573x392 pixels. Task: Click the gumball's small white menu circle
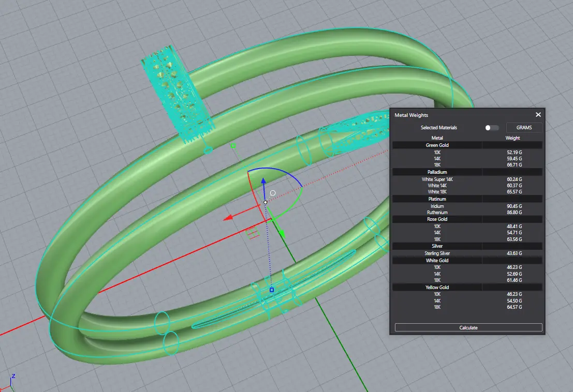click(273, 193)
